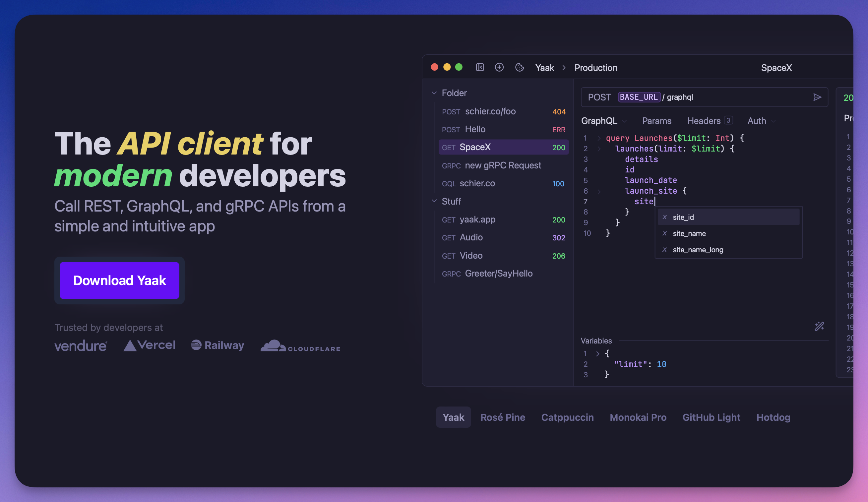Click the Download Yaak button
Viewport: 868px width, 502px height.
click(x=119, y=281)
